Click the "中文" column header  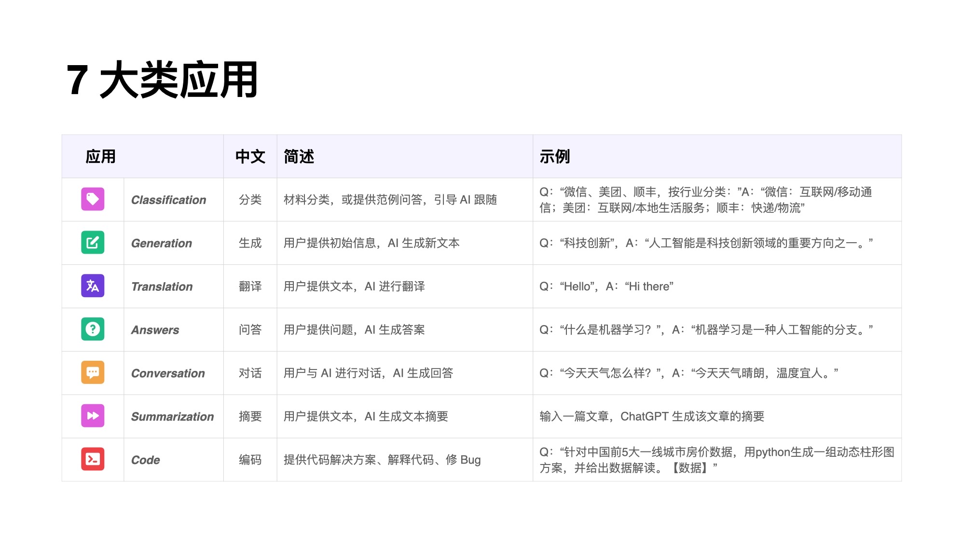coord(250,157)
